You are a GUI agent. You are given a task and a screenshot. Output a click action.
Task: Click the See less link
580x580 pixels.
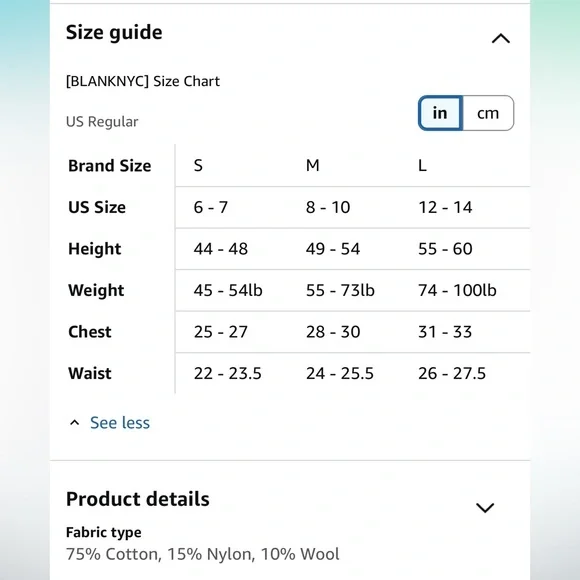coord(120,423)
